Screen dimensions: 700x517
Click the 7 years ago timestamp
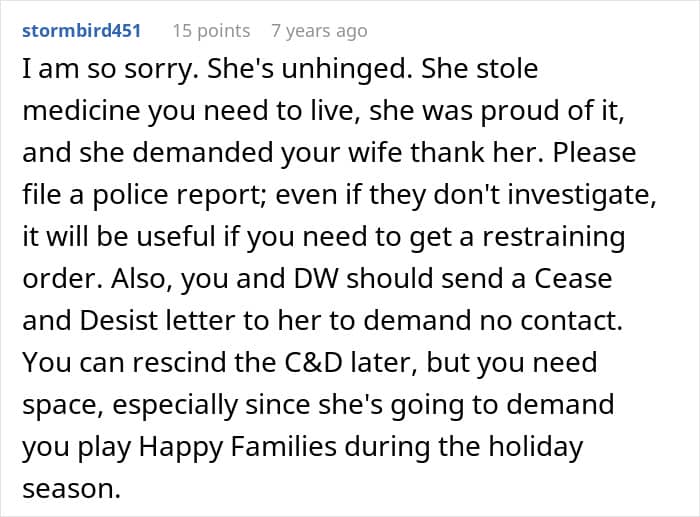pyautogui.click(x=320, y=31)
